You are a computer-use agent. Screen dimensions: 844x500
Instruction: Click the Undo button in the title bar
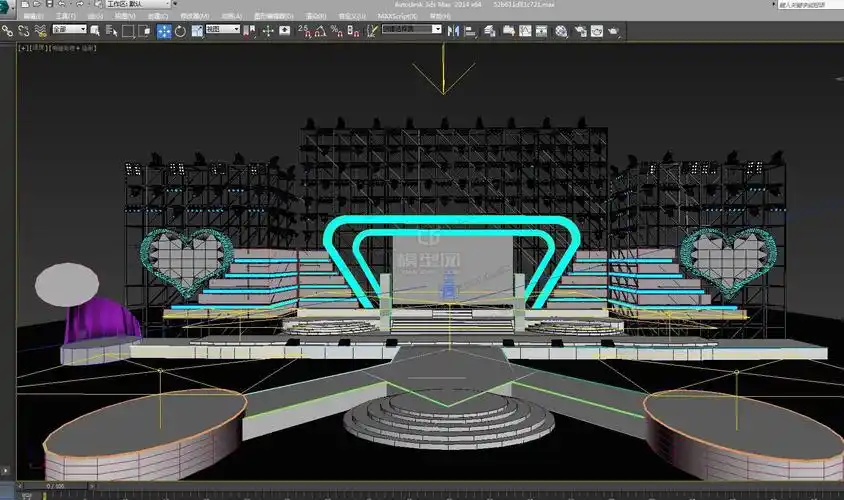65,5
